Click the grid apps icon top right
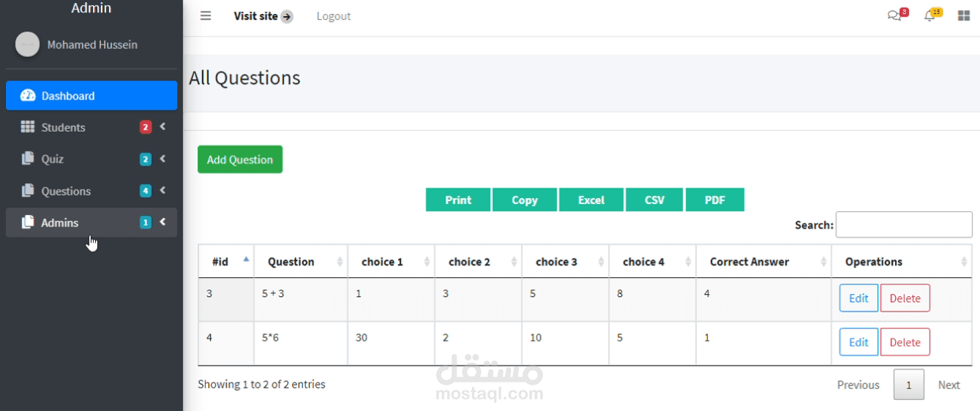The width and height of the screenshot is (980, 411). (x=964, y=16)
